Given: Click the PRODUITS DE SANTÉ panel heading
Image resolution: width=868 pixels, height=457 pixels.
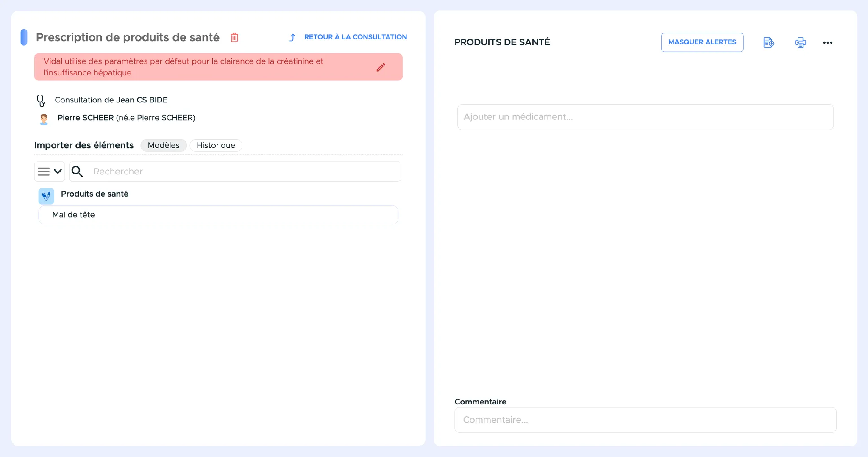Looking at the screenshot, I should tap(502, 42).
